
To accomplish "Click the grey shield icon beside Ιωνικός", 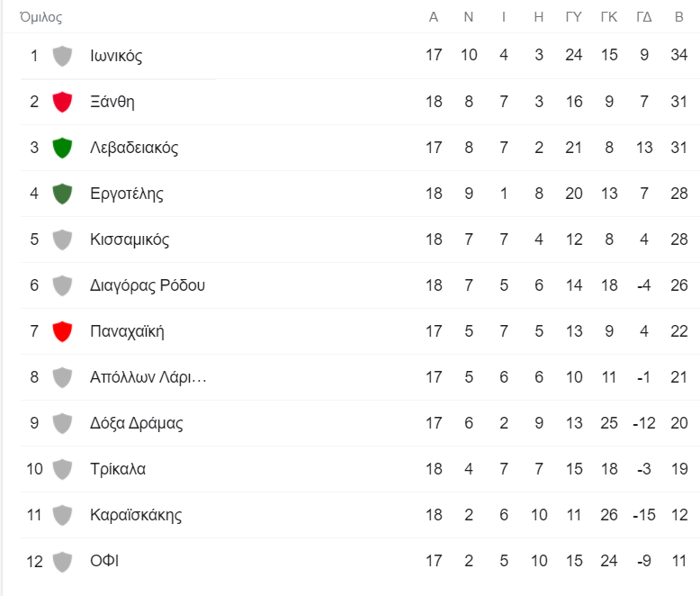I will 62,56.
